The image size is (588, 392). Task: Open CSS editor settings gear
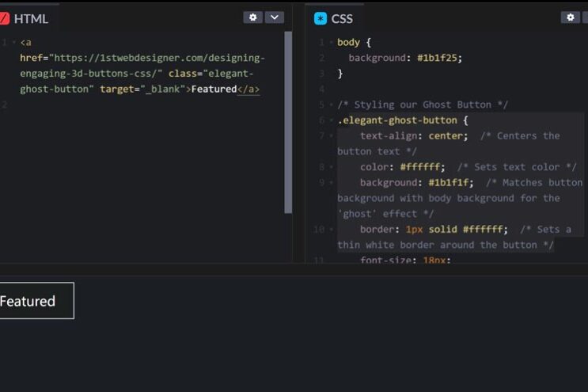[570, 17]
